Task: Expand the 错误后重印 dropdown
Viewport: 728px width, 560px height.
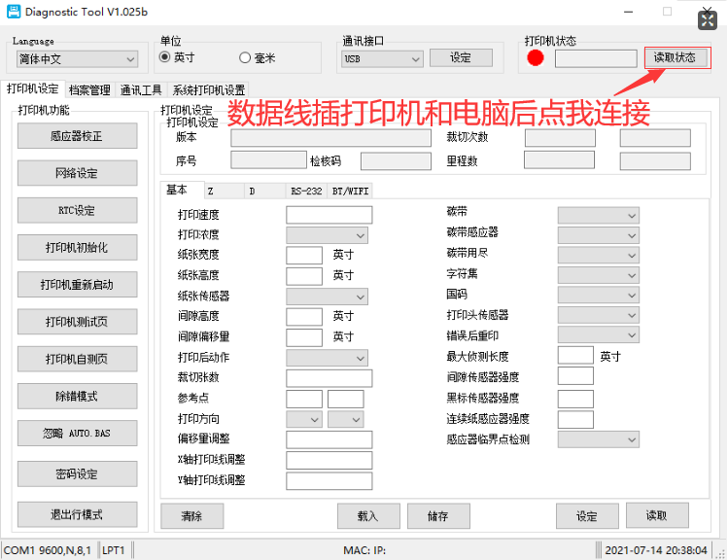Action: point(599,334)
